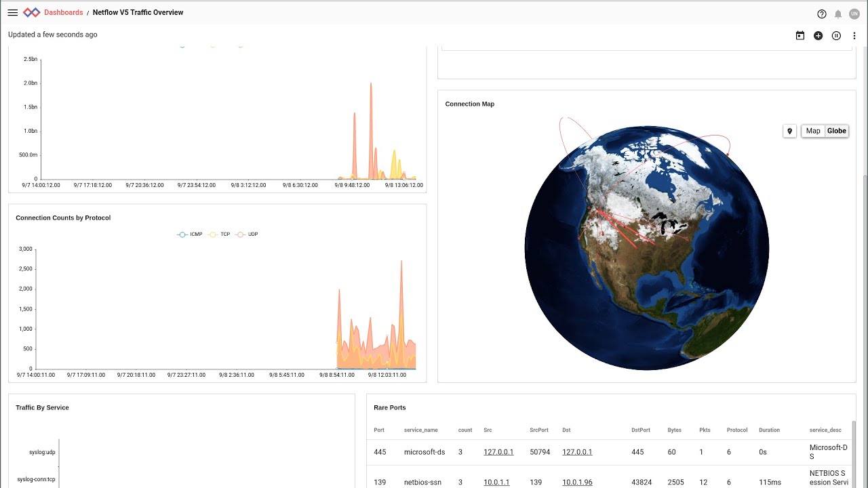Viewport: 868px width, 488px height.
Task: Open destination 127.0.0.1 in microsoft-ds row
Action: [x=577, y=452]
